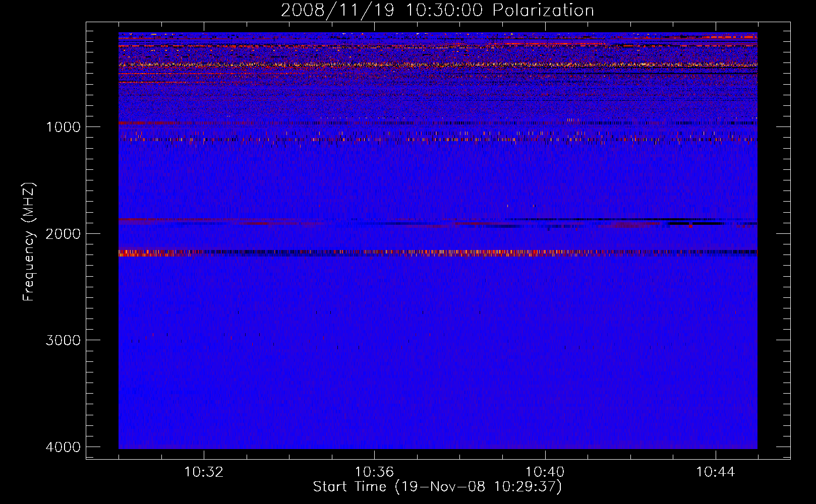Screen dimensions: 816x504
Task: Click the 1000 frequency tick label
Action: tap(63, 127)
